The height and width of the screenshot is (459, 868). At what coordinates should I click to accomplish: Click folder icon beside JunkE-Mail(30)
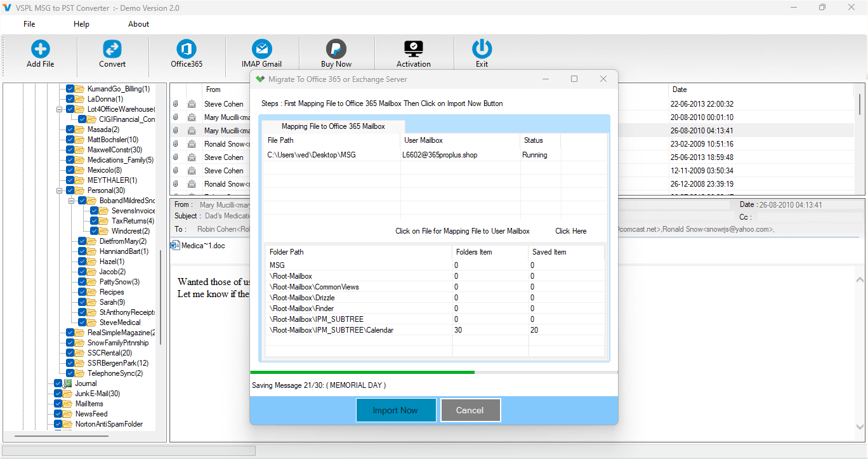click(68, 394)
